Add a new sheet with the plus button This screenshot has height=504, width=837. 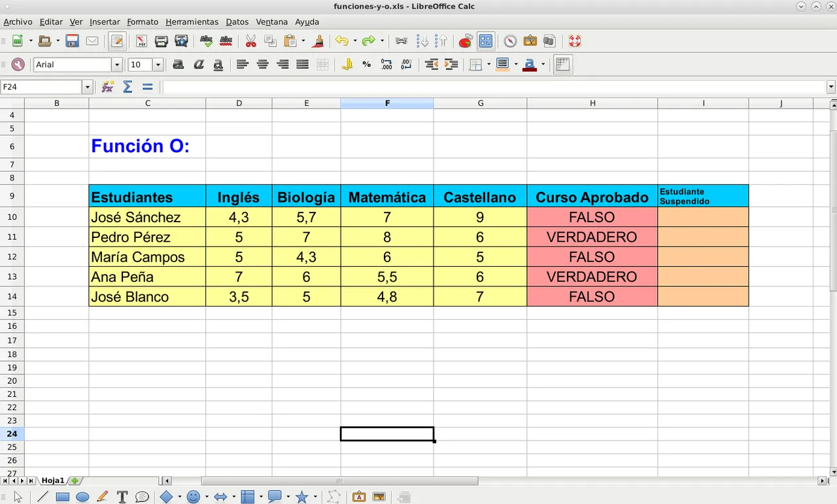75,480
